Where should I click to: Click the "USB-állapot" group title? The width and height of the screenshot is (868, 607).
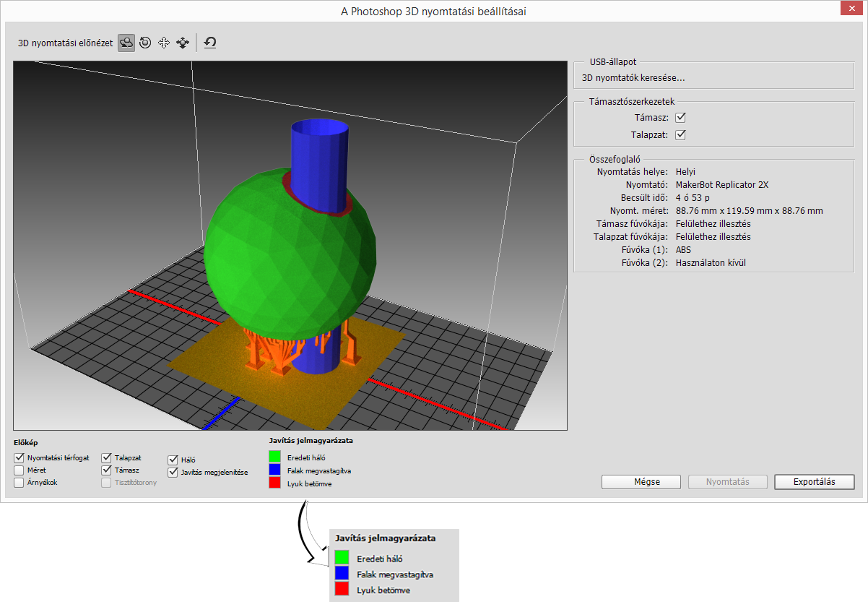(x=612, y=63)
